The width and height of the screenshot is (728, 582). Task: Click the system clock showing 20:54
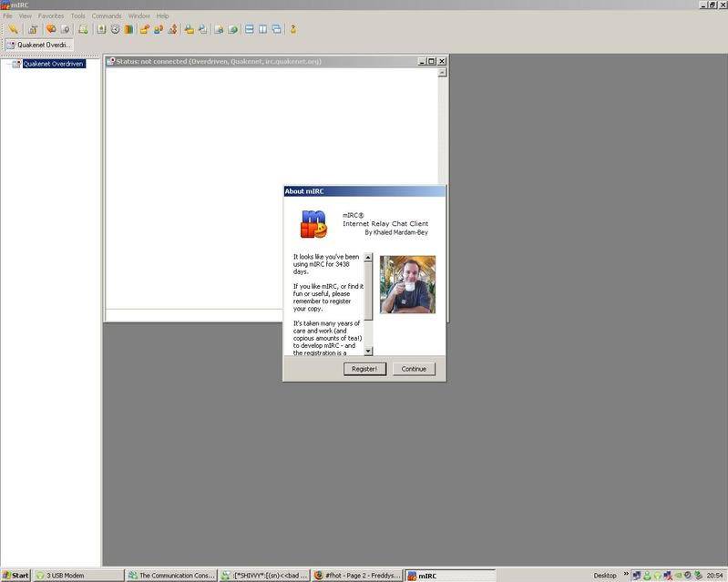coord(715,576)
